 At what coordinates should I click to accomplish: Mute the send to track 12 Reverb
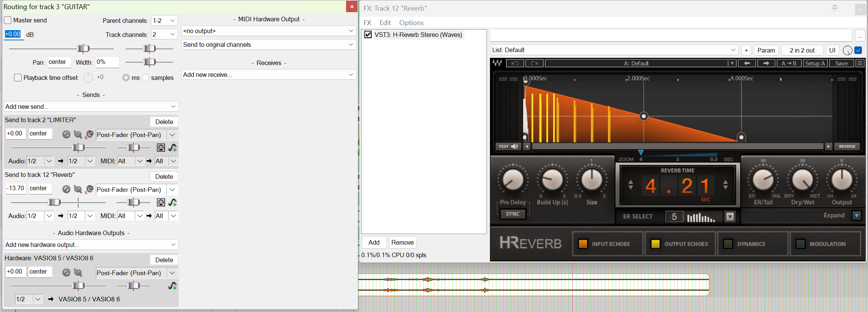click(x=66, y=189)
